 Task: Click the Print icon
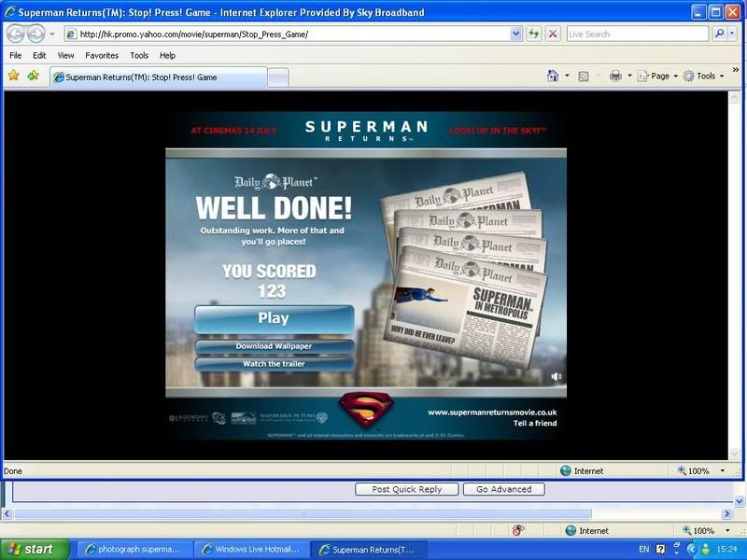click(x=615, y=76)
